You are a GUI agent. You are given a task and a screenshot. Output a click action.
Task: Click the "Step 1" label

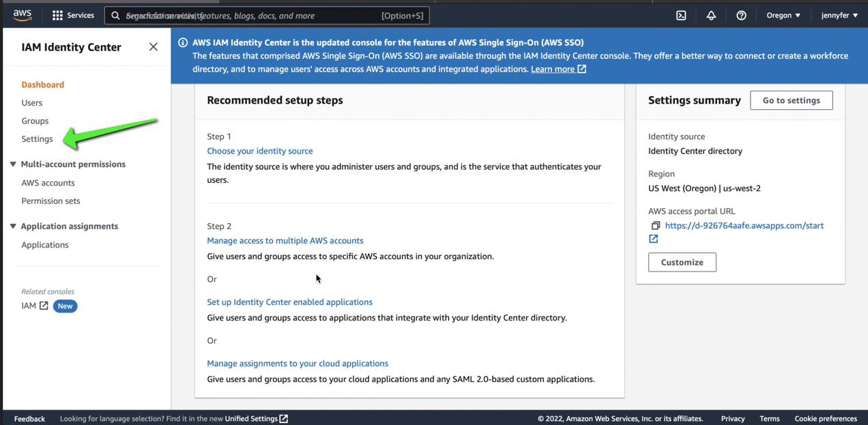219,136
